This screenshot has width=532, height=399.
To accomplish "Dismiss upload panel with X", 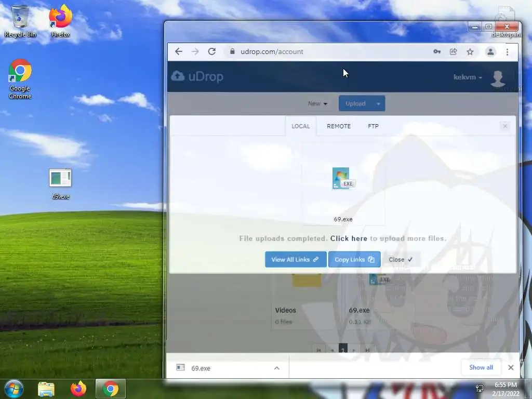I will point(505,126).
